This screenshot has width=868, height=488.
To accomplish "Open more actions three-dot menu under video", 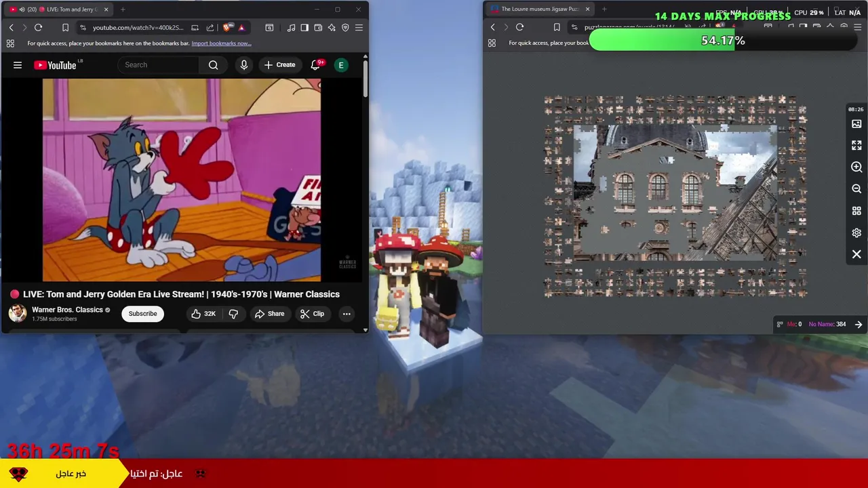I will point(347,314).
